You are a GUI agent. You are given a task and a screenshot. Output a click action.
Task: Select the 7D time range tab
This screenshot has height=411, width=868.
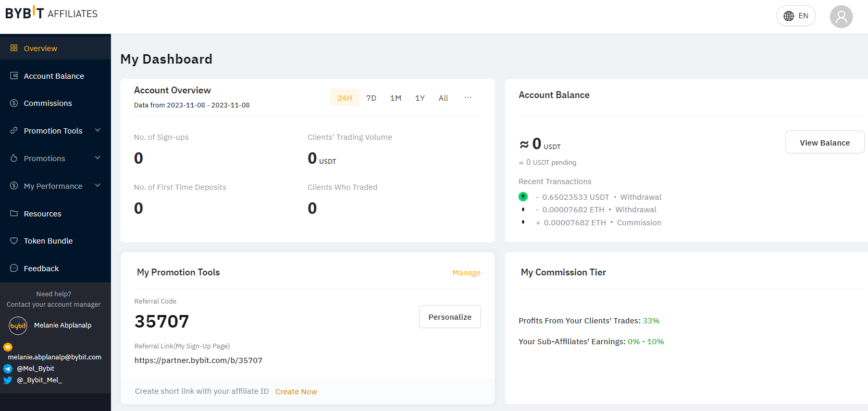[x=371, y=98]
